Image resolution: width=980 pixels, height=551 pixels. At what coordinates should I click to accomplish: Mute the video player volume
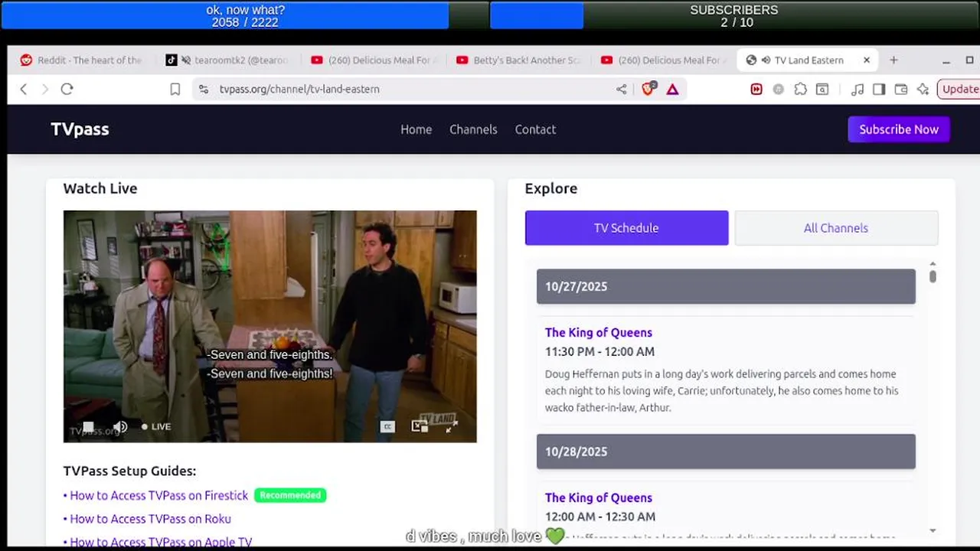coord(120,426)
